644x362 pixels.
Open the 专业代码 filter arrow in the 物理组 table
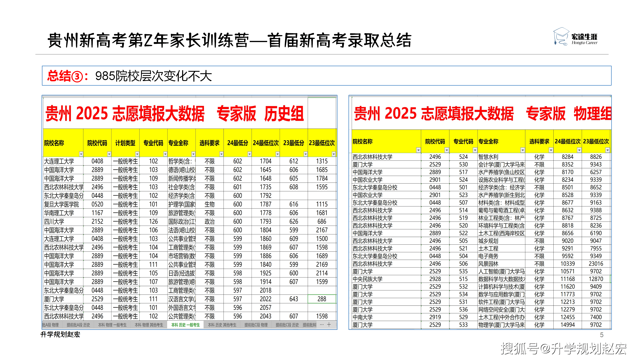click(x=475, y=150)
